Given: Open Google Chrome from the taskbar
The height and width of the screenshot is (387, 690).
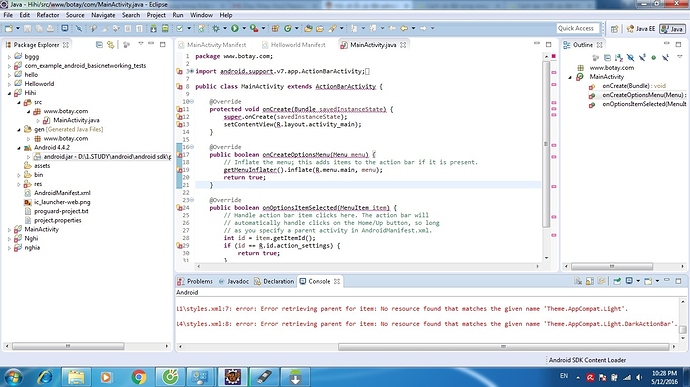Looking at the screenshot, I should [139, 377].
